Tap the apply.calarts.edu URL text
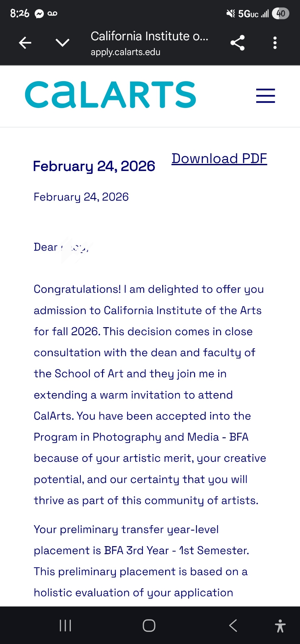 click(x=125, y=52)
